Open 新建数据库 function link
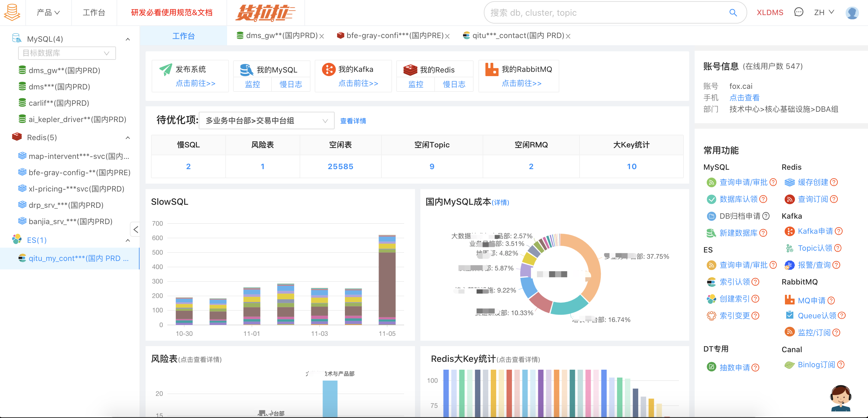This screenshot has height=418, width=868. [738, 233]
